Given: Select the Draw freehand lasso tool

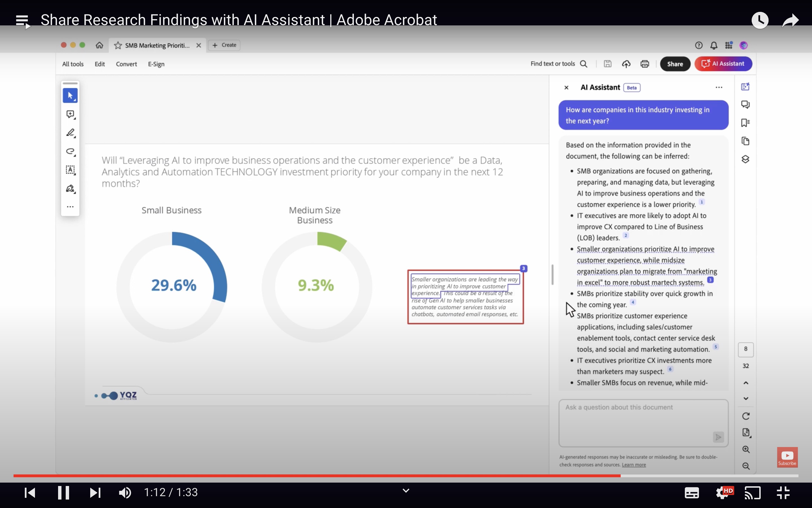Looking at the screenshot, I should point(70,152).
